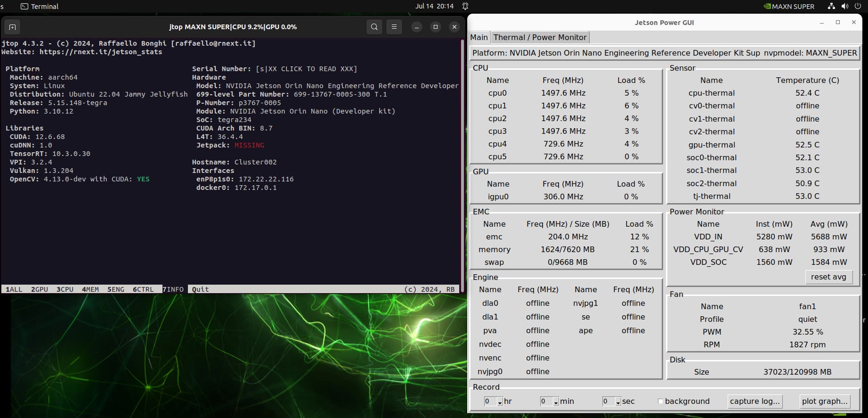This screenshot has width=868, height=418.
Task: Click VDD_SOC average 1584 mW
Action: (x=829, y=262)
